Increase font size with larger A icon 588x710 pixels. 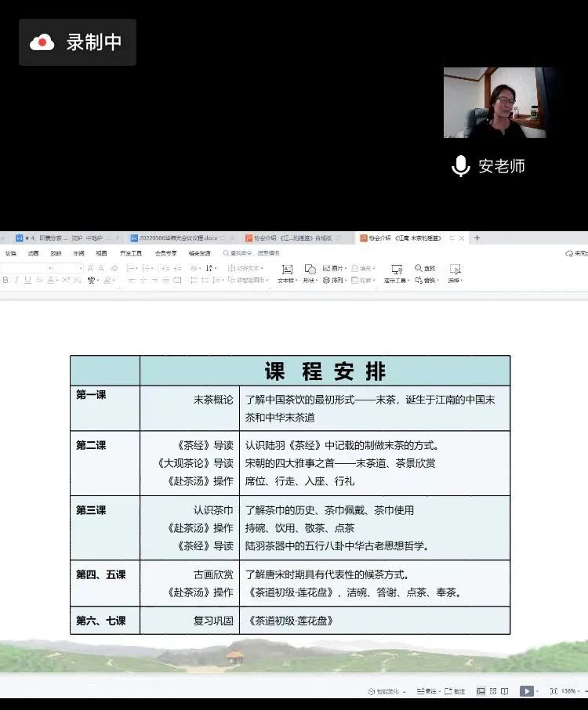pyautogui.click(x=91, y=268)
